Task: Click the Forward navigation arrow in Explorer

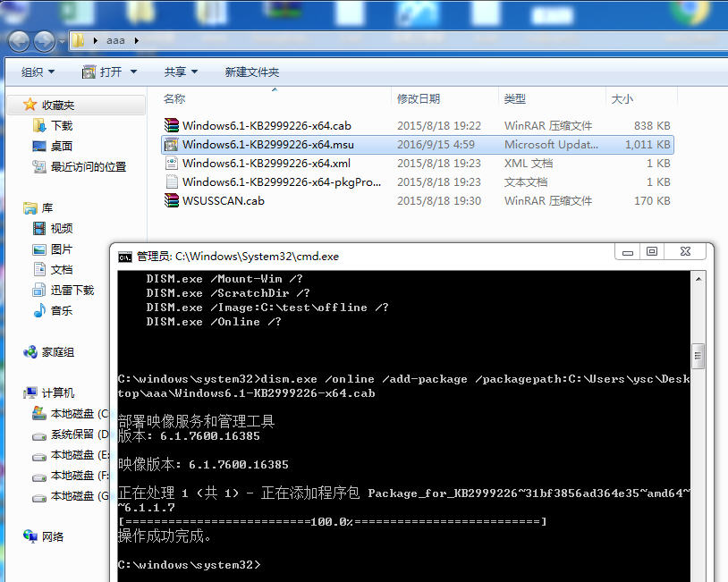Action: coord(44,41)
